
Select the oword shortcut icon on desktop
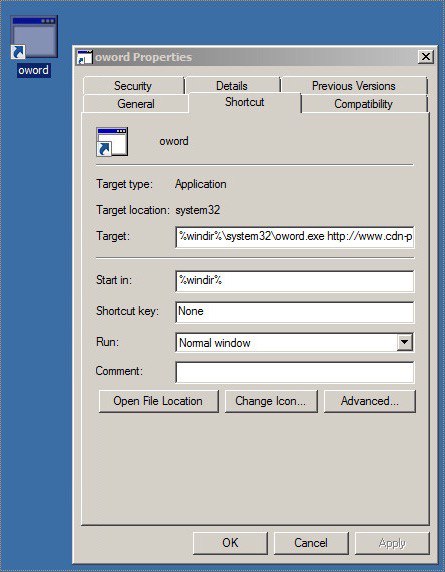pyautogui.click(x=34, y=37)
